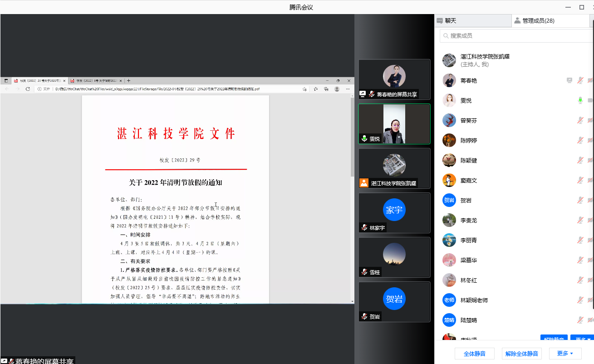Switch to the 聊天 chat tab
The width and height of the screenshot is (594, 364).
pyautogui.click(x=473, y=20)
